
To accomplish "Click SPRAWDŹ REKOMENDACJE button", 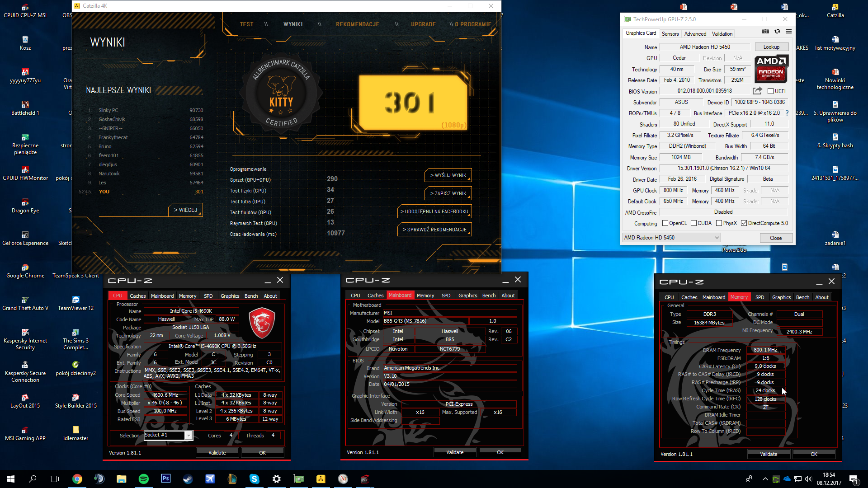I will (434, 230).
